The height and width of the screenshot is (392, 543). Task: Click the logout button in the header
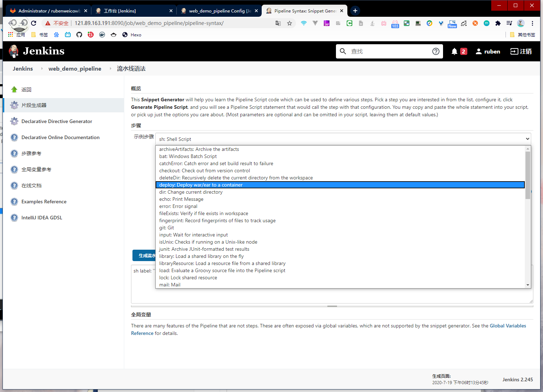point(521,51)
